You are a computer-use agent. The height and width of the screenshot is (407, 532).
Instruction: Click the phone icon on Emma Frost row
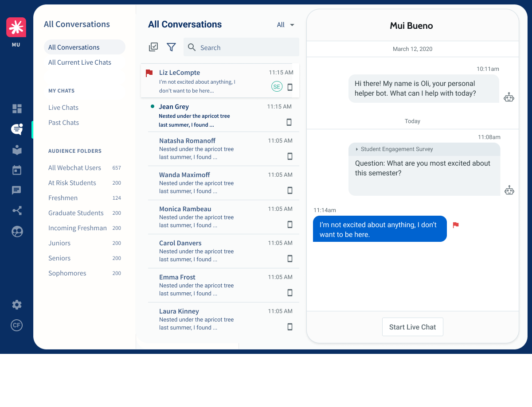pos(290,293)
